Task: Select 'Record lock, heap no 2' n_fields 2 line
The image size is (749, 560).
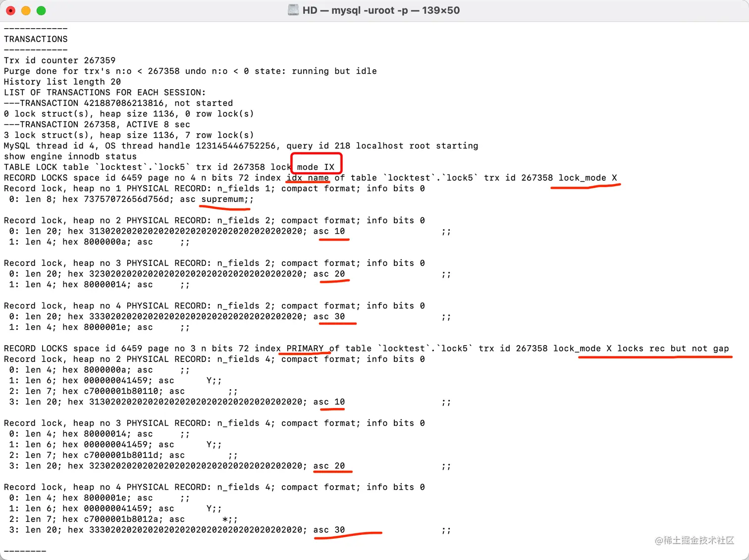Action: click(214, 221)
